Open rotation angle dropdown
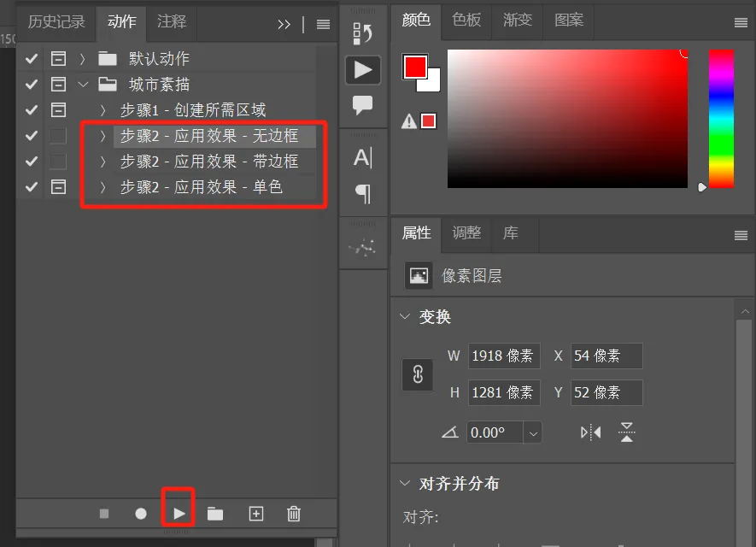 click(x=533, y=432)
